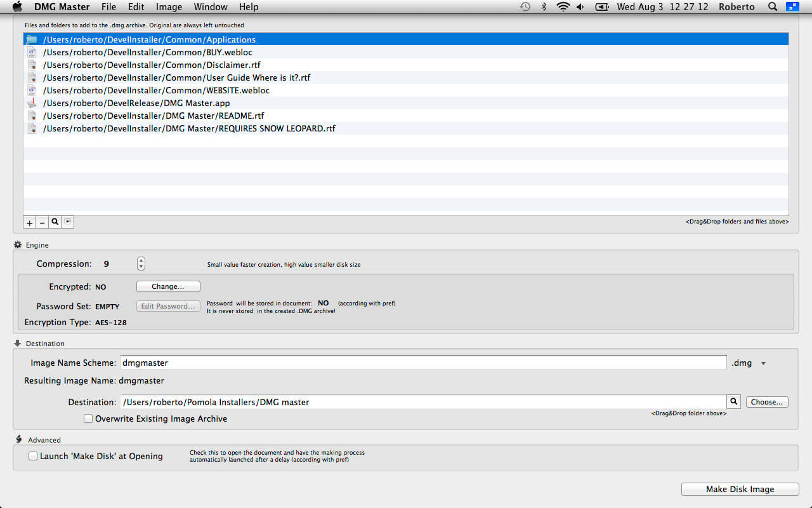Click the BUY.webloc file icon

(x=32, y=52)
